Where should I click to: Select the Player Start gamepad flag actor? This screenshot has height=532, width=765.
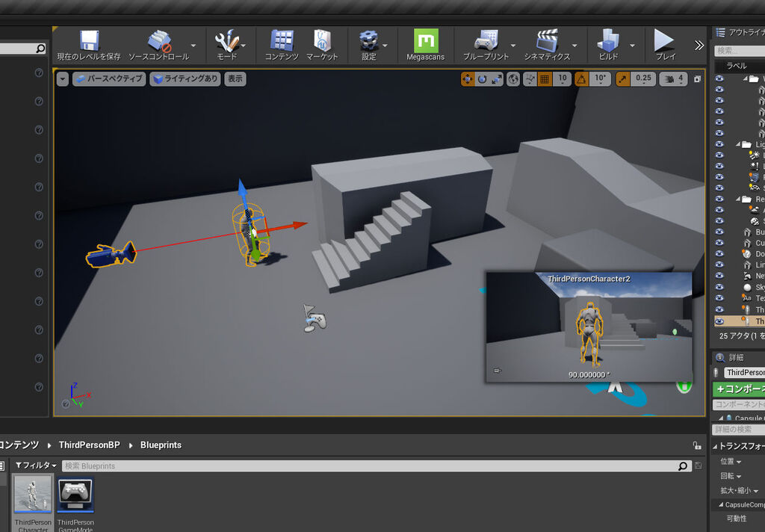(315, 319)
